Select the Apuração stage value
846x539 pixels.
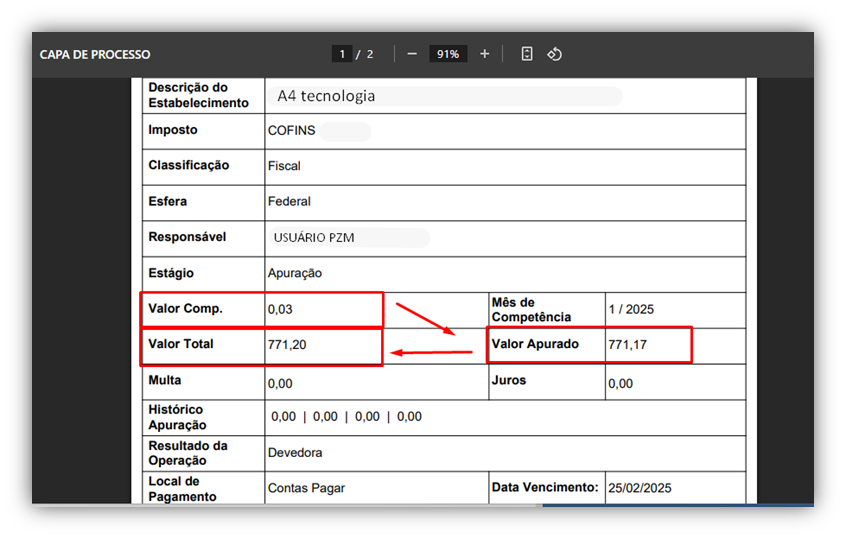[294, 273]
